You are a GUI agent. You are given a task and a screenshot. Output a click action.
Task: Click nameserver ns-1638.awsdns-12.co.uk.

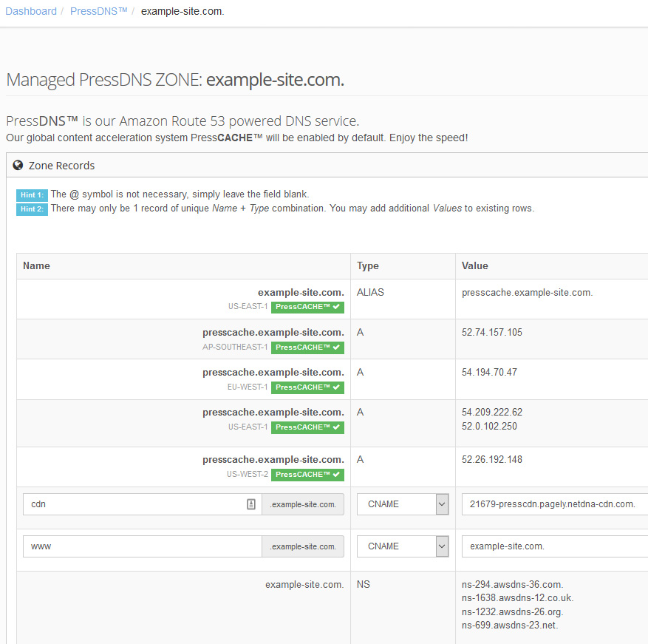point(517,598)
